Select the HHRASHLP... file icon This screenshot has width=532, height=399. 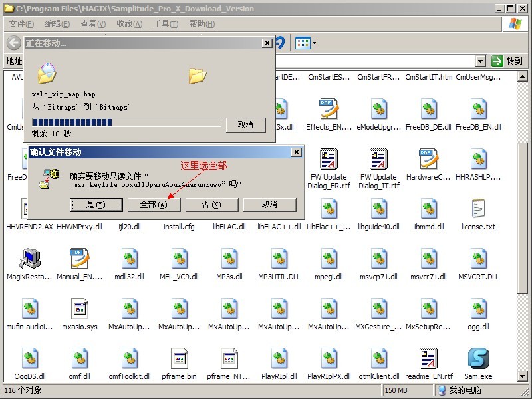(x=478, y=159)
